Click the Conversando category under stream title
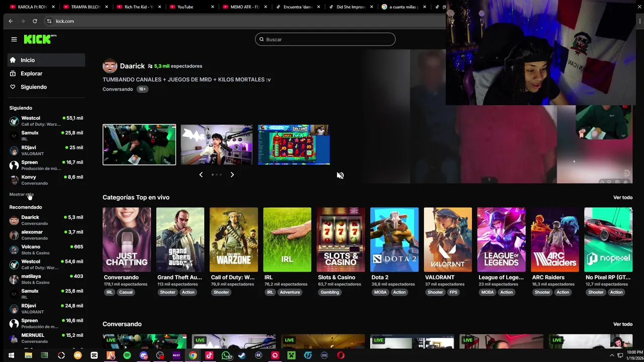Image resolution: width=644 pixels, height=362 pixels. [x=118, y=89]
